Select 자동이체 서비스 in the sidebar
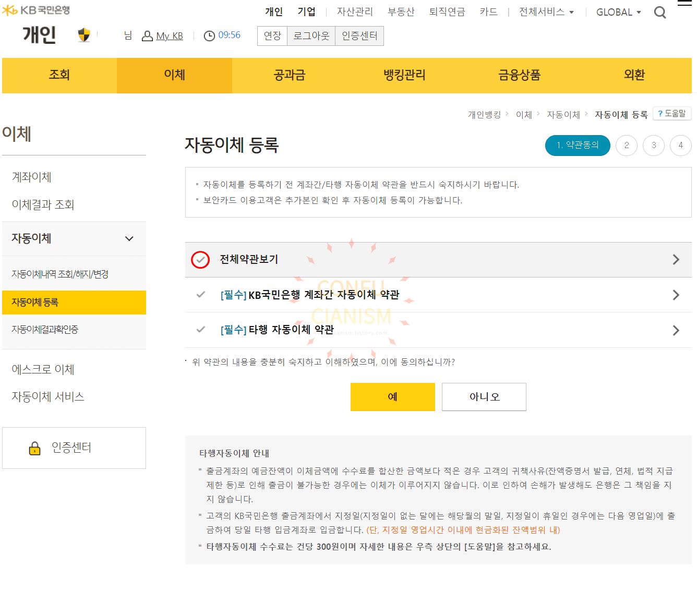 click(x=48, y=397)
